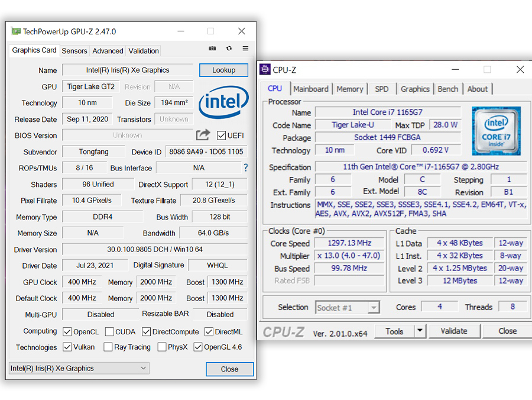
Task: Click the Core VID 0.692 V value
Action: [x=436, y=150]
